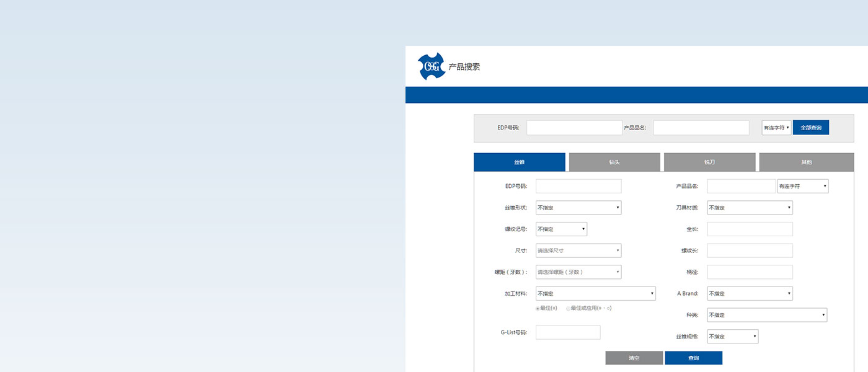This screenshot has width=868, height=372.
Task: Choose the 最佳或应用 radio option
Action: coord(569,308)
